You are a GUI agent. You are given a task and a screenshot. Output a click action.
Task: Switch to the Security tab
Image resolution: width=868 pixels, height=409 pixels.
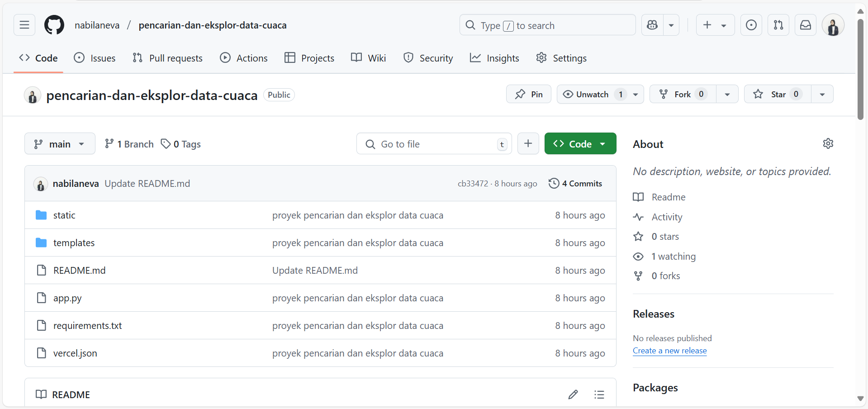(x=428, y=58)
